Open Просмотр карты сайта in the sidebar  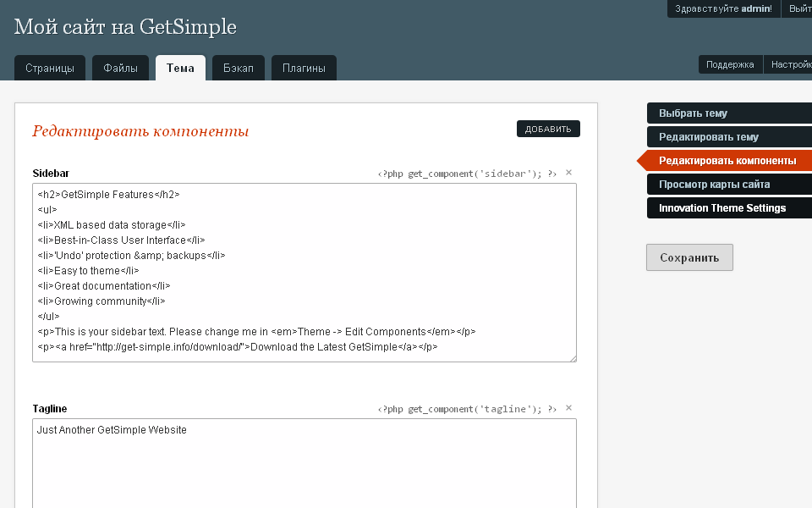click(715, 185)
